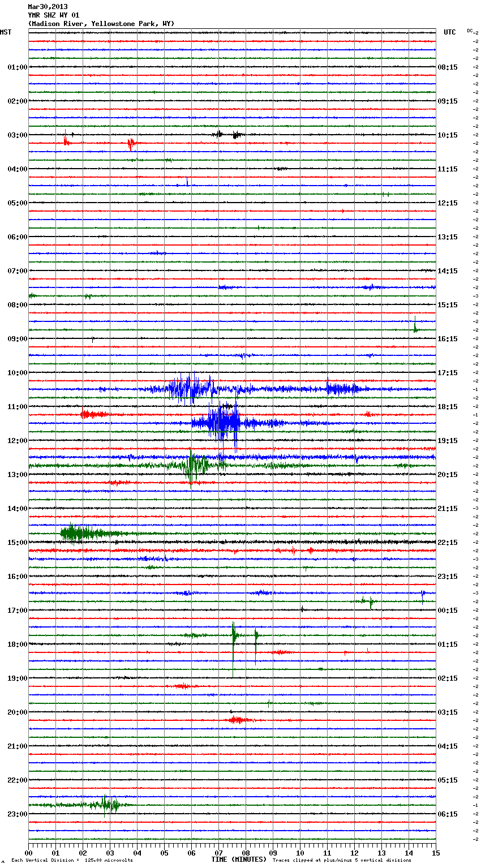
Task: Click the 11:15 UTC time label
Action: 448,169
